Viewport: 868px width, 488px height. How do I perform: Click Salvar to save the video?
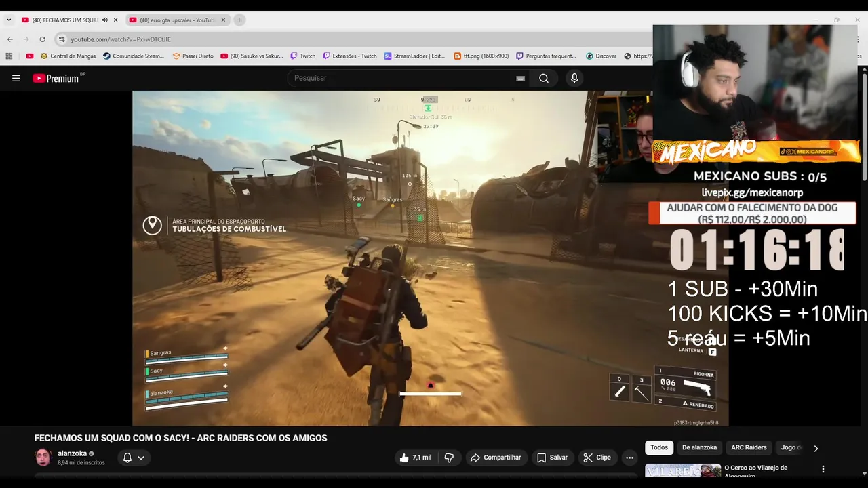point(552,457)
